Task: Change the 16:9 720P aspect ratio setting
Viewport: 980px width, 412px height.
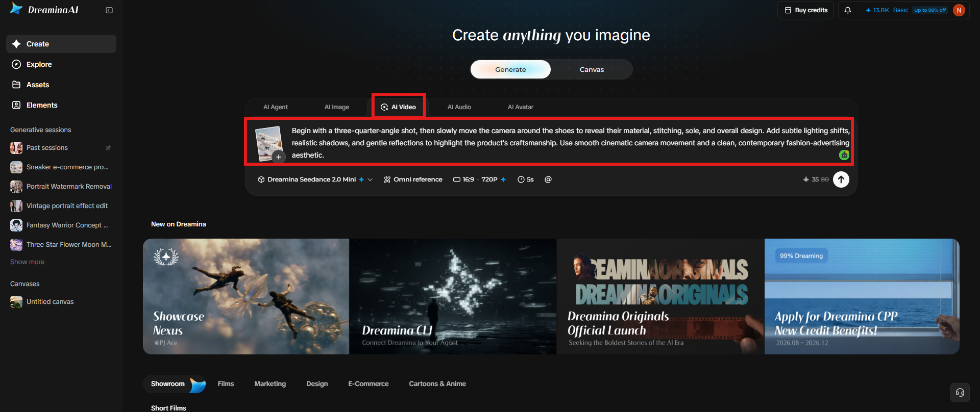Action: point(480,179)
